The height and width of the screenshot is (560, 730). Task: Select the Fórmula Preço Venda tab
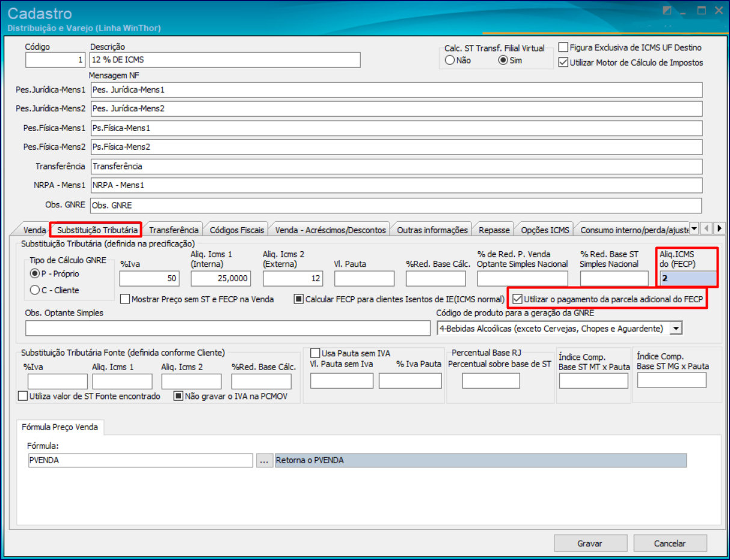(61, 427)
